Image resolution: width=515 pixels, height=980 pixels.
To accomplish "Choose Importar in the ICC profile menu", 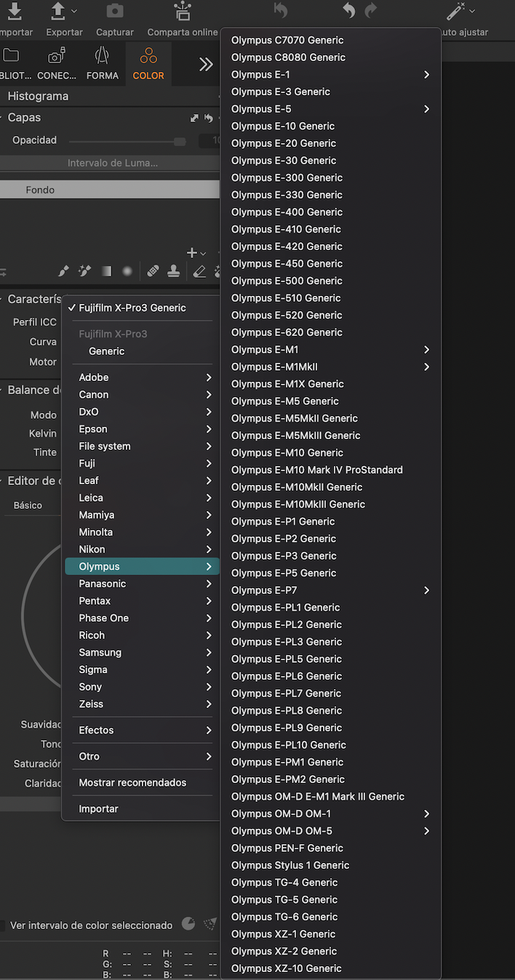I will point(140,808).
